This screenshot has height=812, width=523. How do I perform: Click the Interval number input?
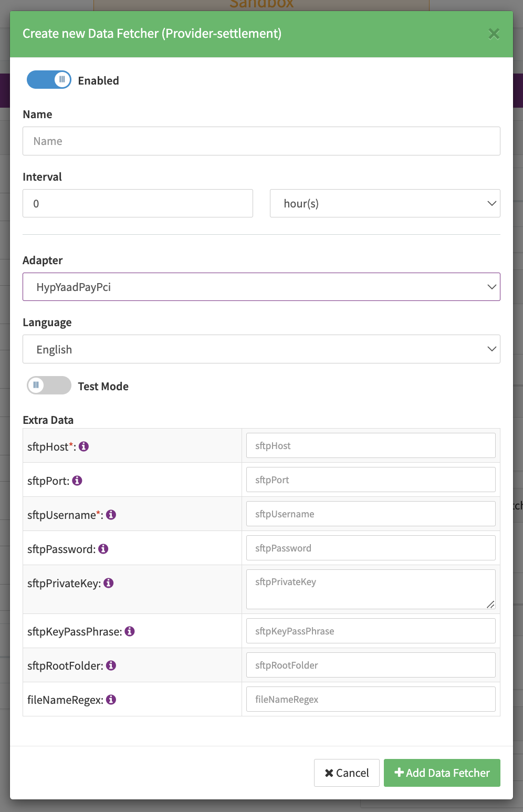coord(138,203)
